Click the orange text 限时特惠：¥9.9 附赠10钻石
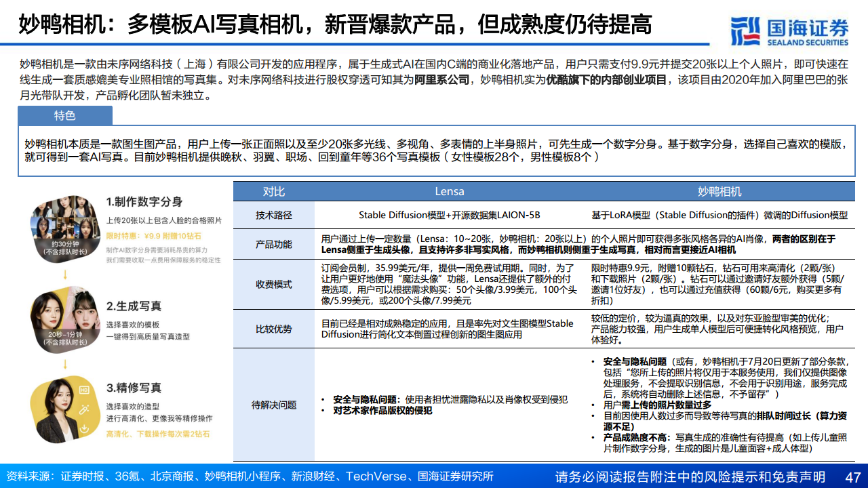Viewport: 868px width, 488px height. 154,236
